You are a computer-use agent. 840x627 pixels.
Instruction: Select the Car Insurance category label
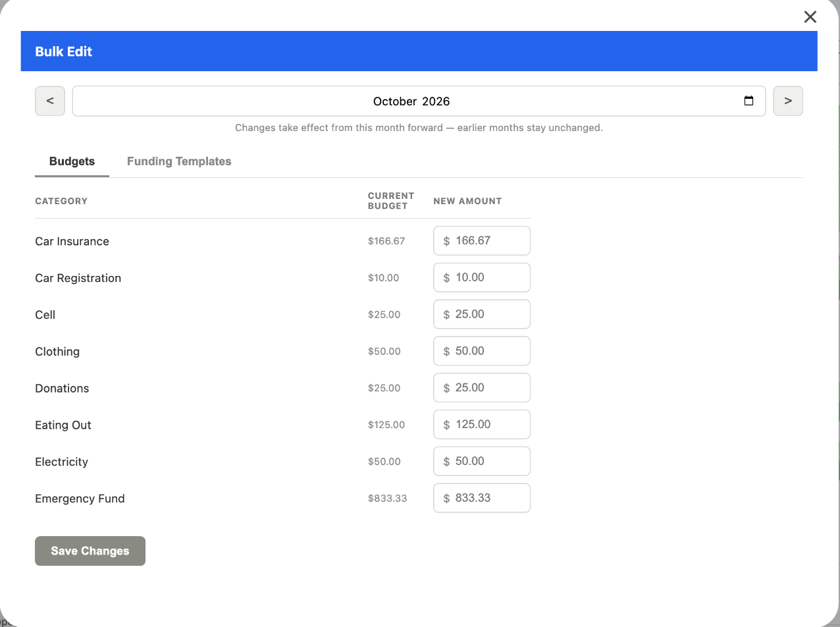click(x=72, y=241)
